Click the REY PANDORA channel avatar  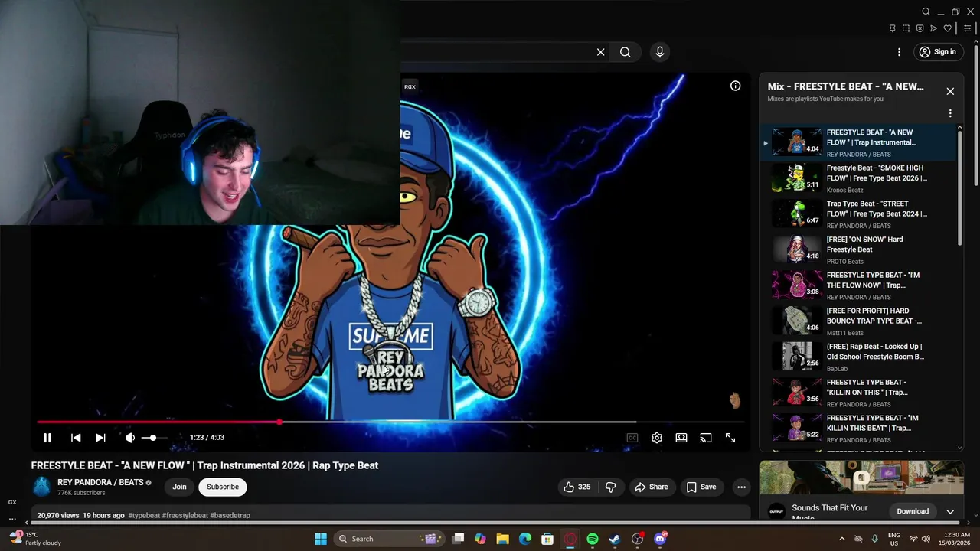41,487
